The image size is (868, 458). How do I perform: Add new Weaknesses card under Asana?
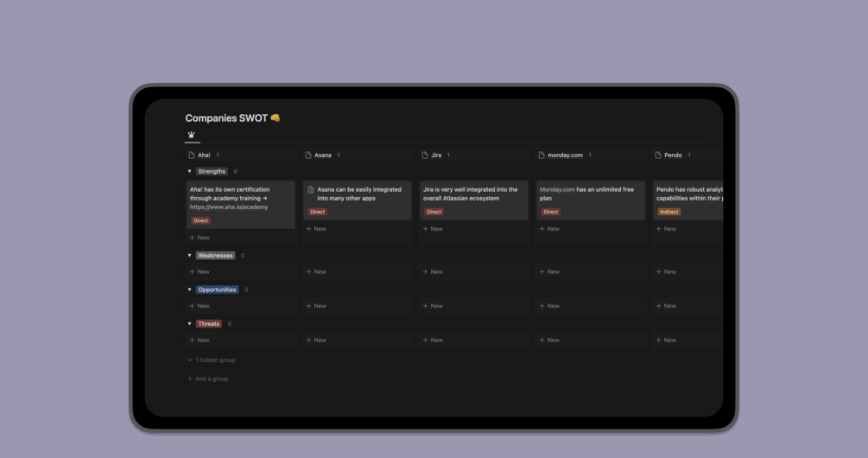click(x=317, y=272)
